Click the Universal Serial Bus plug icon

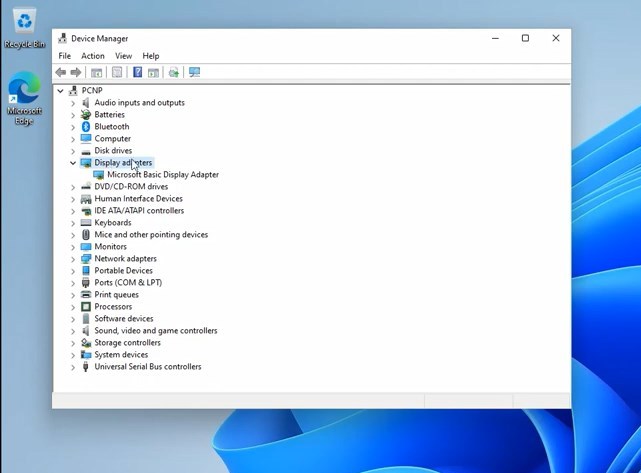[x=85, y=367]
